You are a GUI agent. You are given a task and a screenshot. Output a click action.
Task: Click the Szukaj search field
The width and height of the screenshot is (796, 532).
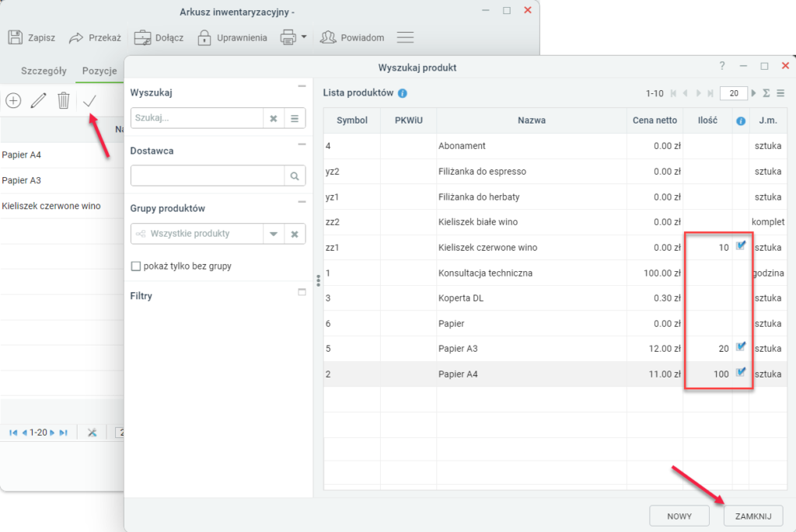click(x=197, y=118)
